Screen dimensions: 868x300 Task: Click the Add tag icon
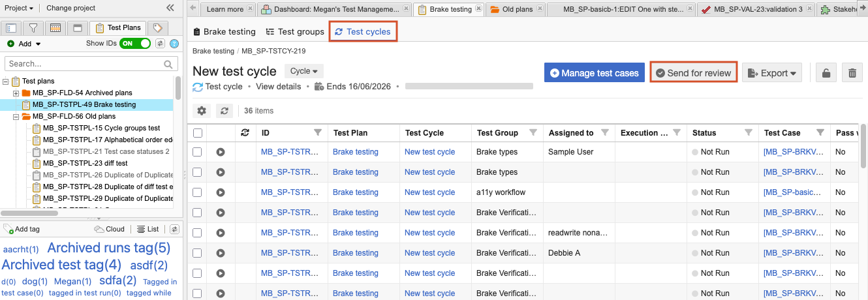(8, 229)
